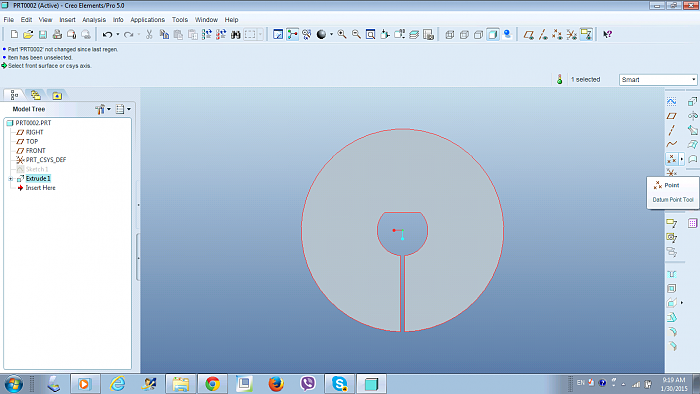This screenshot has width=700, height=394.
Task: Open the File menu
Action: coord(8,20)
